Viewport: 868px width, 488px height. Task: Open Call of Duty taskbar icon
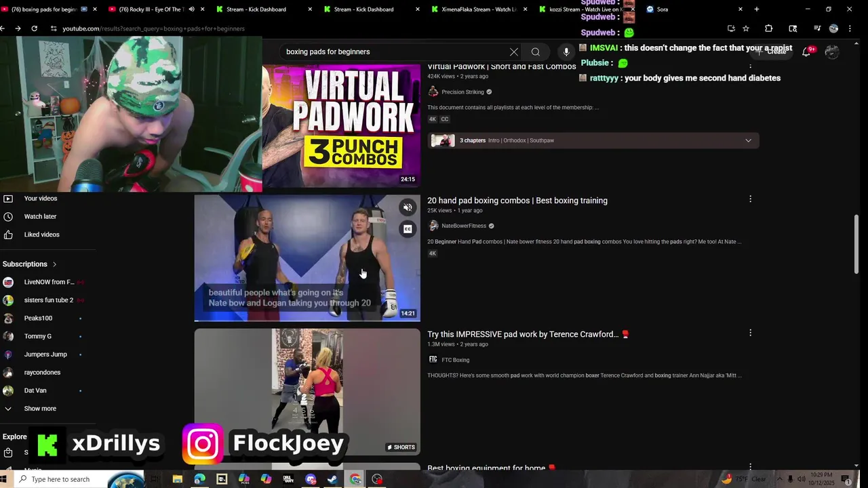pos(288,479)
